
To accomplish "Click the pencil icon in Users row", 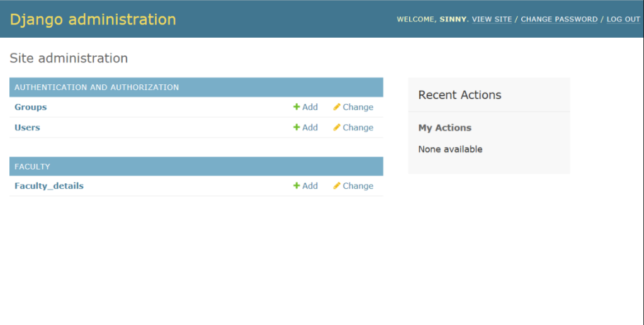I will pos(337,127).
